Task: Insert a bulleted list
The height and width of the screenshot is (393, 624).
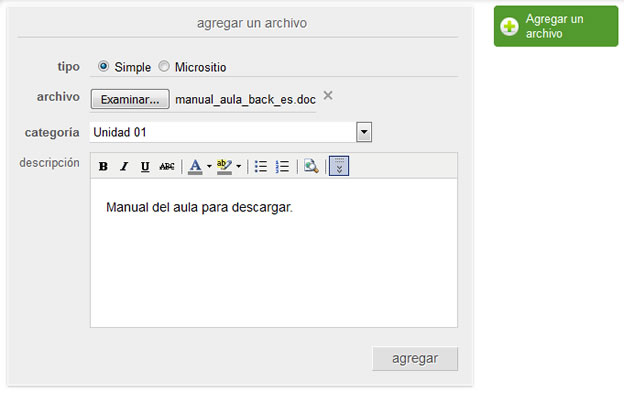Action: (261, 166)
